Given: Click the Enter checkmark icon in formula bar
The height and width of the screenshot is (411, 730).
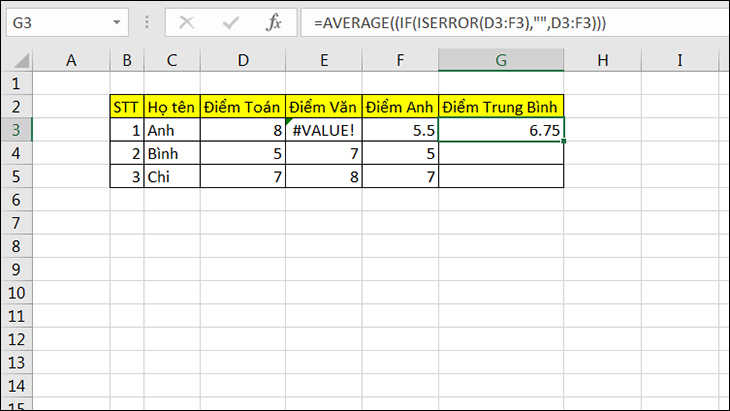Looking at the screenshot, I should [230, 22].
